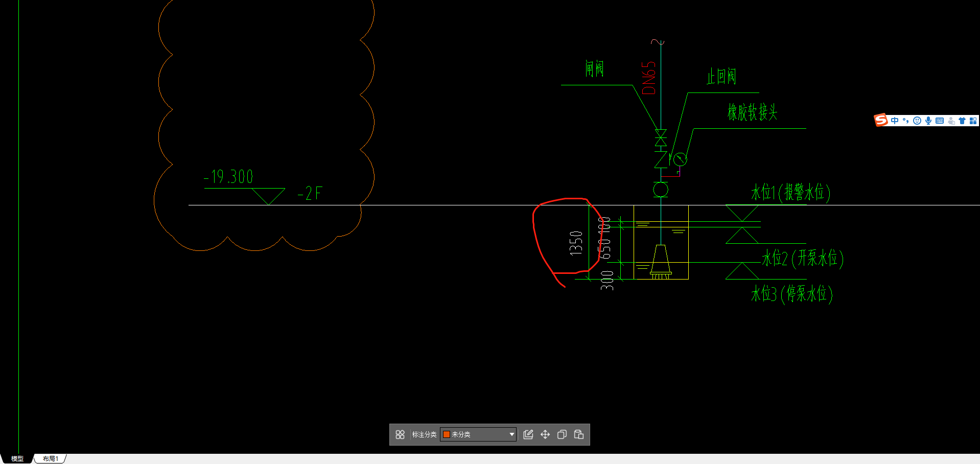Click the 橡胶软接头 label text
The image size is (980, 464).
pyautogui.click(x=752, y=112)
